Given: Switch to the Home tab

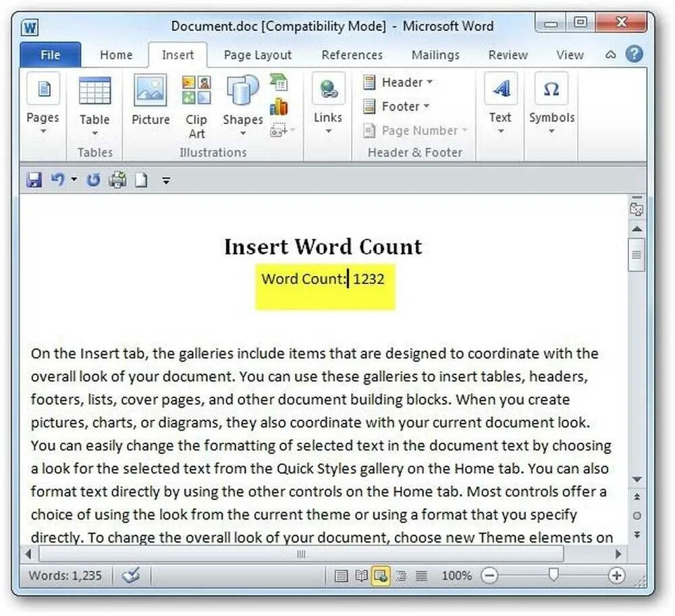Looking at the screenshot, I should tap(116, 55).
